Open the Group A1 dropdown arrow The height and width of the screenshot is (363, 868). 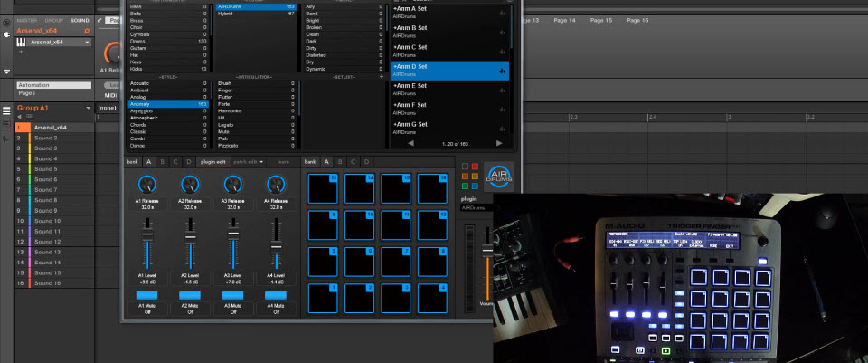click(88, 108)
